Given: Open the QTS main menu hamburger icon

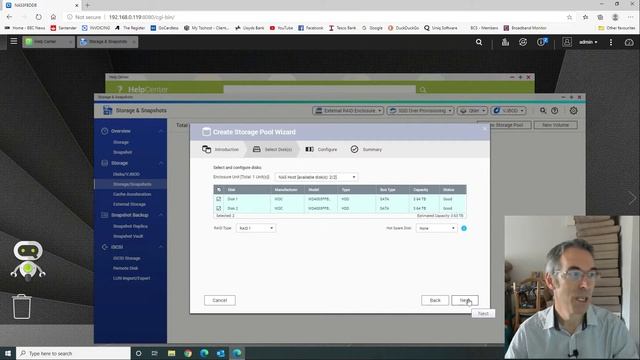Looking at the screenshot, I should pyautogui.click(x=13, y=41).
